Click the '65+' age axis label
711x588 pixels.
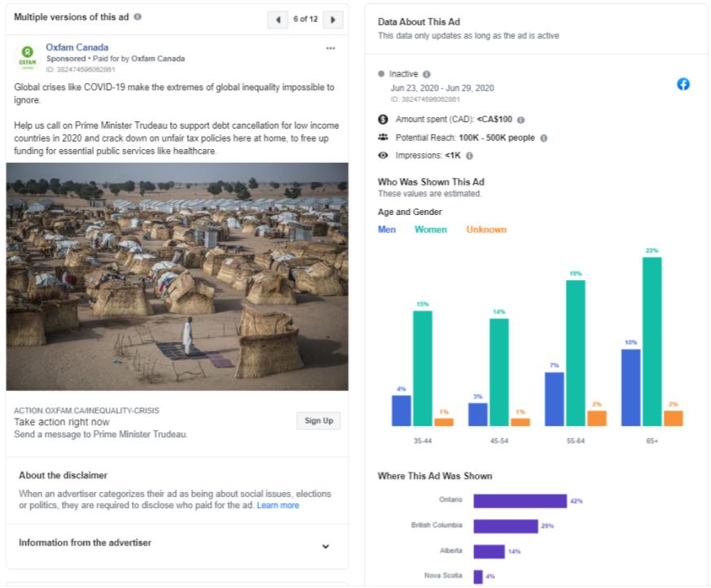click(652, 441)
